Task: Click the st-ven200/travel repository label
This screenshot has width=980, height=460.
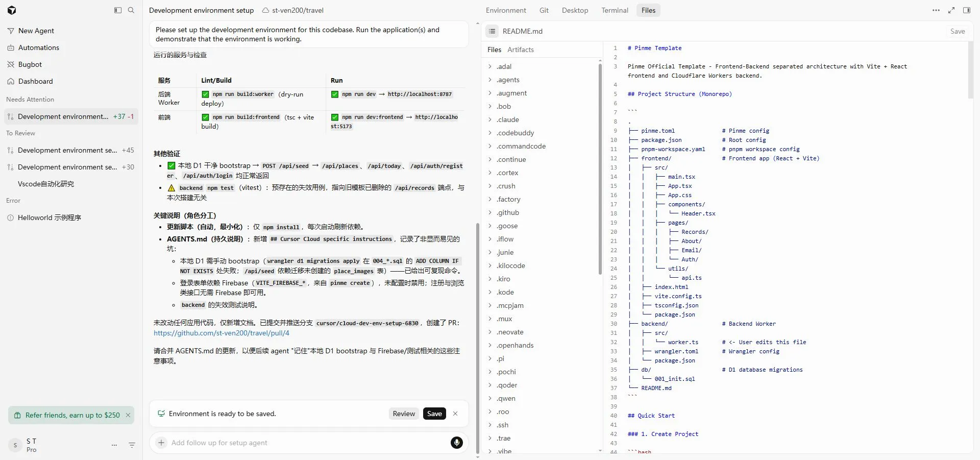Action: pos(298,10)
